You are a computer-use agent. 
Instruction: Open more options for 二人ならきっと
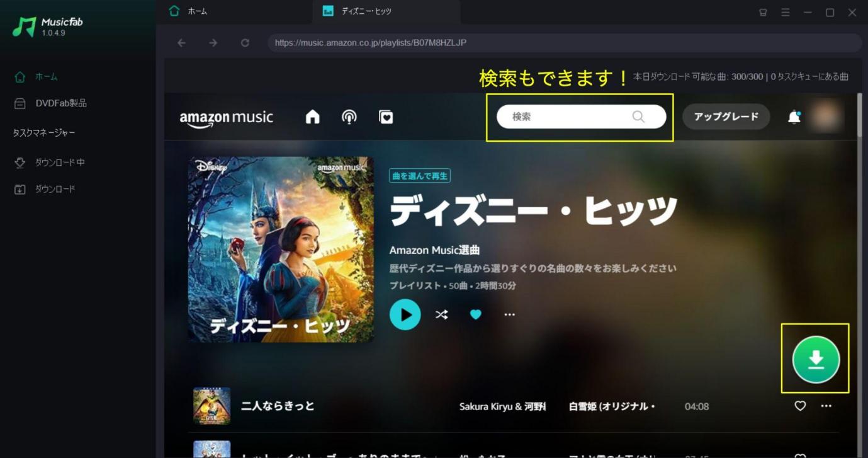pos(826,406)
